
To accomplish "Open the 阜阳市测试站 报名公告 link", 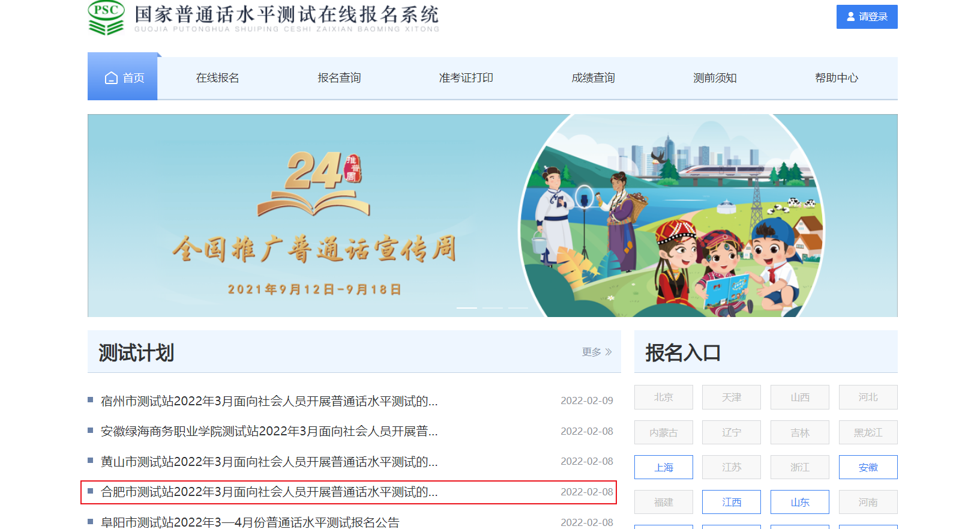I will click(250, 522).
